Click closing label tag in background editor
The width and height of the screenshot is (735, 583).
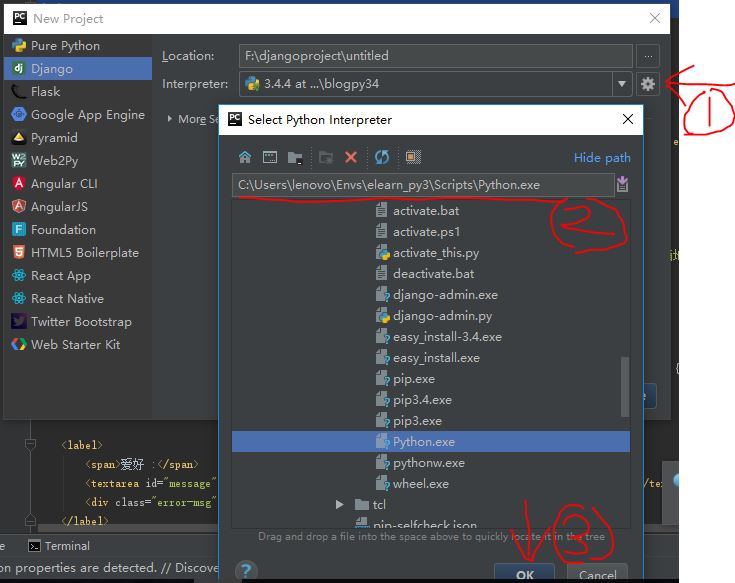click(85, 521)
